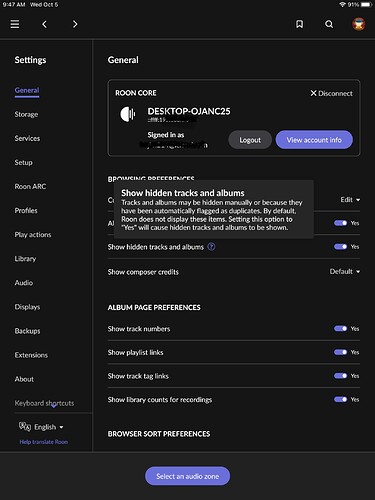
Task: Open Storage settings
Action: click(x=26, y=114)
